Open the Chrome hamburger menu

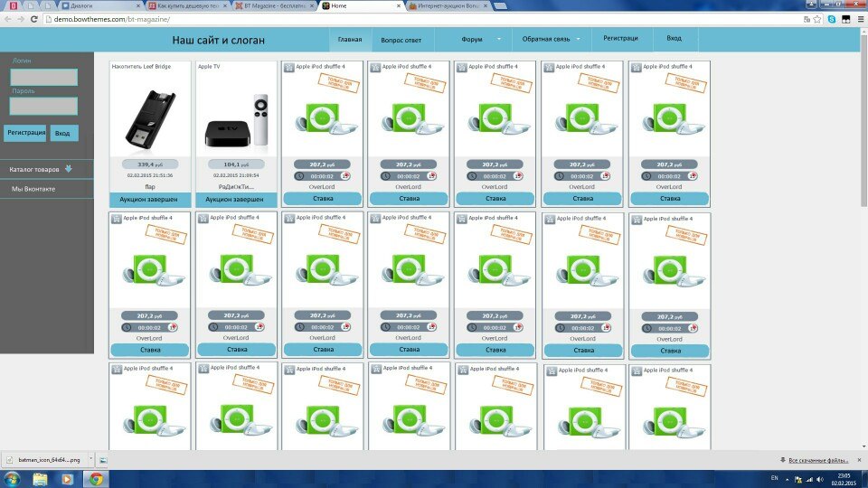point(861,19)
